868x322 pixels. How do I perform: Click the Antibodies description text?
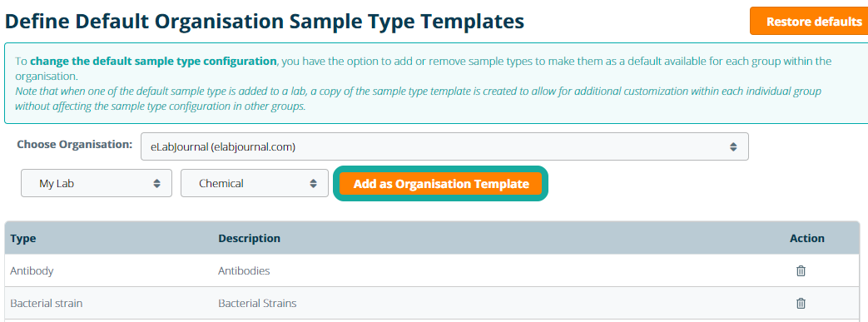[244, 271]
